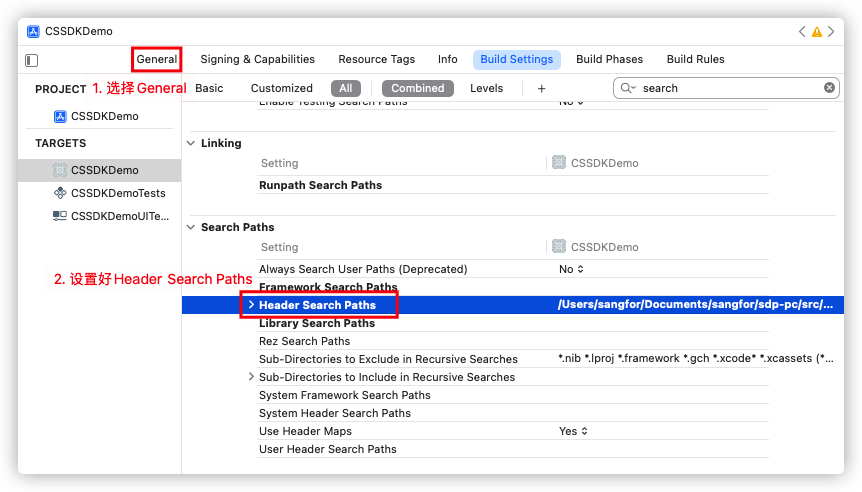Expand the Header Search Paths row
Viewport: 862px width, 492px height.
coord(251,305)
